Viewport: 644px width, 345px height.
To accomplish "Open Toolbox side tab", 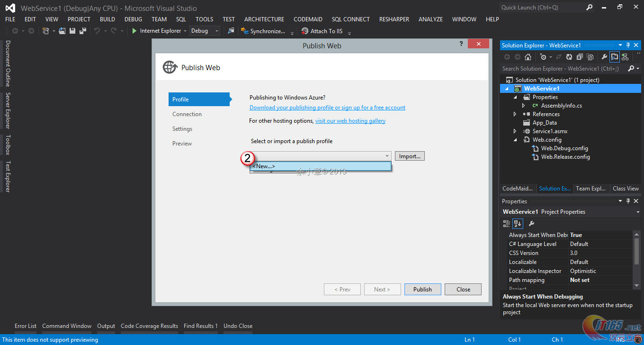I will click(8, 145).
